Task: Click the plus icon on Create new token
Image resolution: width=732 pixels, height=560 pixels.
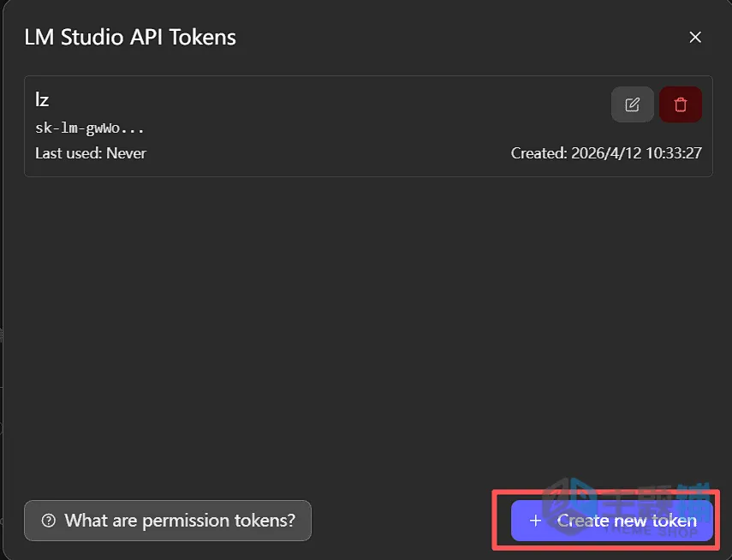Action: pos(535,521)
